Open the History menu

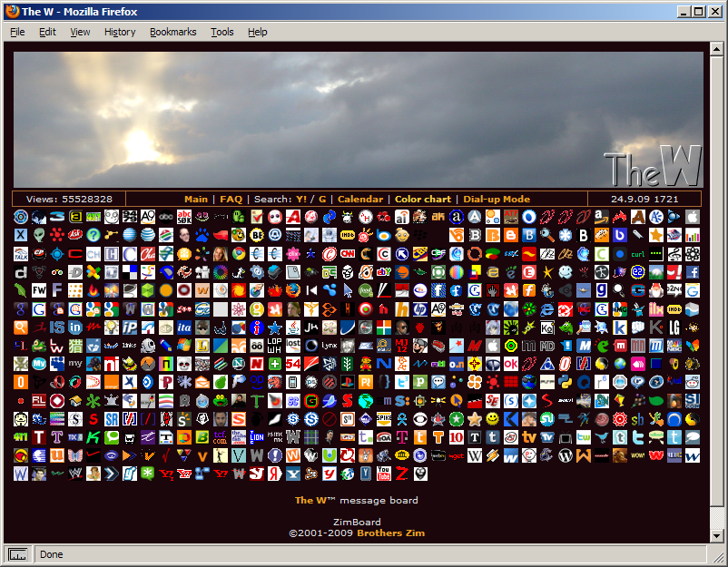tap(120, 32)
